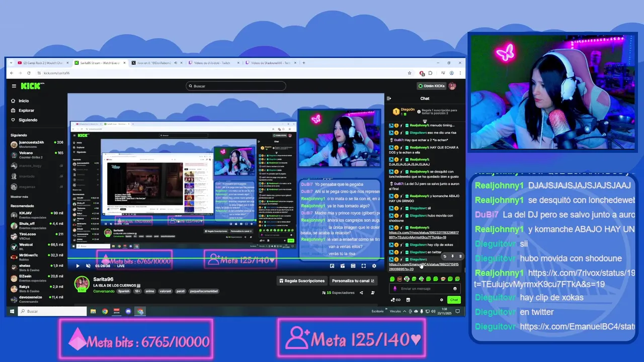Open player settings gear
Viewport: 644px width, 362px height.
[374, 266]
